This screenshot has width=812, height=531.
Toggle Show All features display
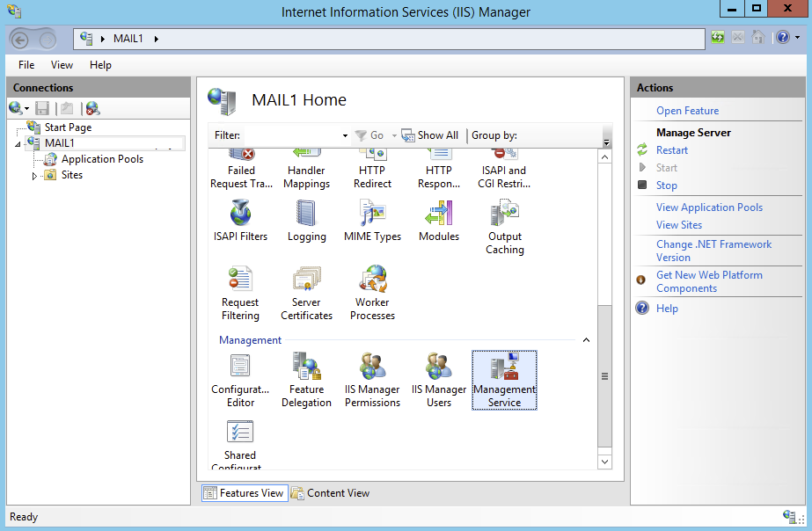tap(429, 135)
